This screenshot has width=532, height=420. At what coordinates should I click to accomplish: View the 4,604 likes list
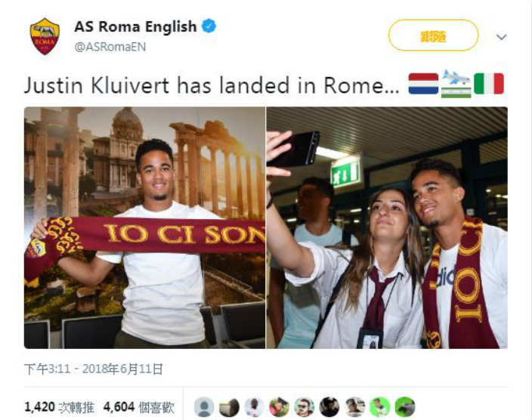click(x=139, y=407)
